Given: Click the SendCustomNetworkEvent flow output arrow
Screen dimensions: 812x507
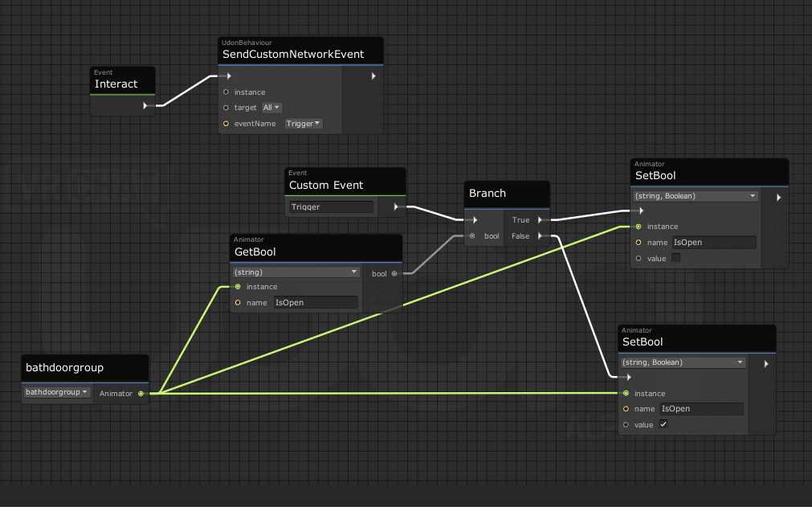Looking at the screenshot, I should pyautogui.click(x=373, y=76).
